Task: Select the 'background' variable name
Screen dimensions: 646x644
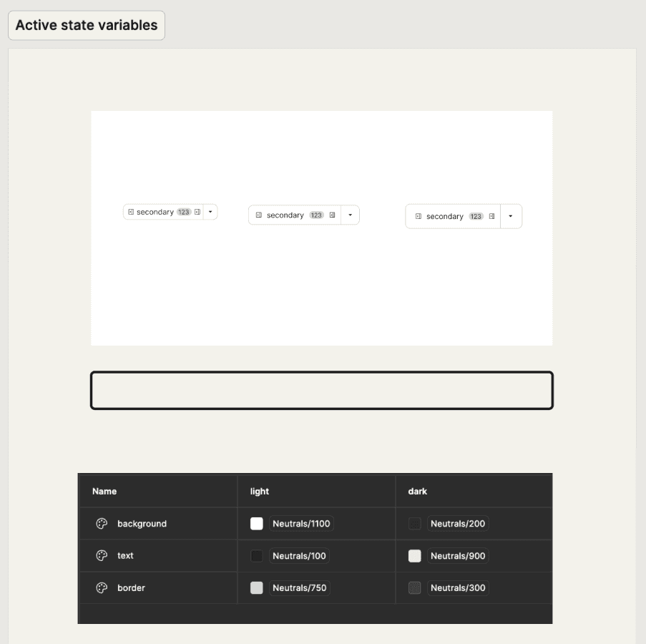Action: (x=142, y=524)
